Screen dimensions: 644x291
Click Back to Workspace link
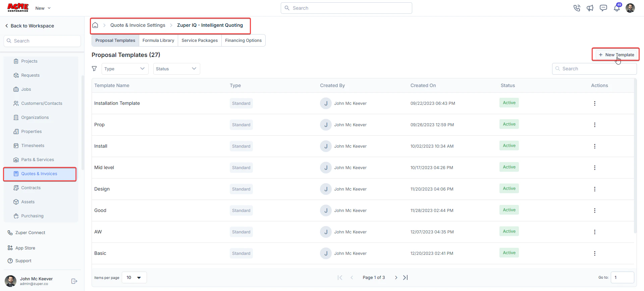click(30, 26)
